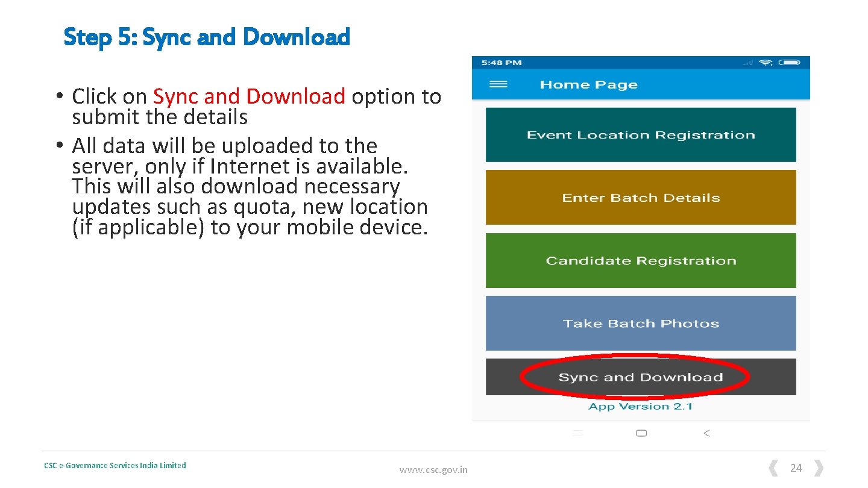Tap the Wi-Fi status icon
The height and width of the screenshot is (488, 868).
click(x=766, y=62)
